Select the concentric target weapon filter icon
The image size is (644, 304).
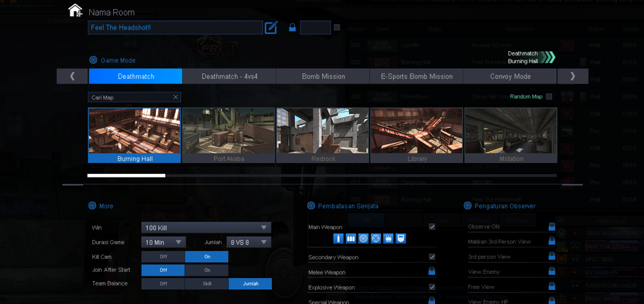363,239
